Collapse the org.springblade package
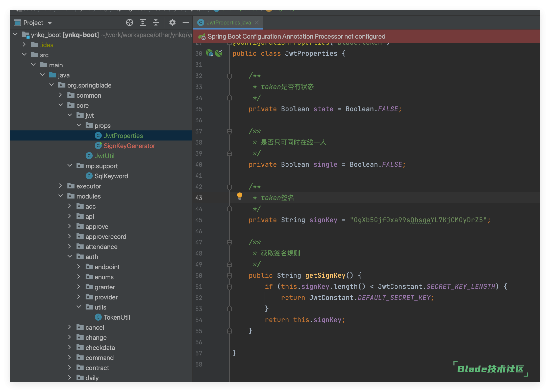The image size is (550, 392). (x=52, y=85)
